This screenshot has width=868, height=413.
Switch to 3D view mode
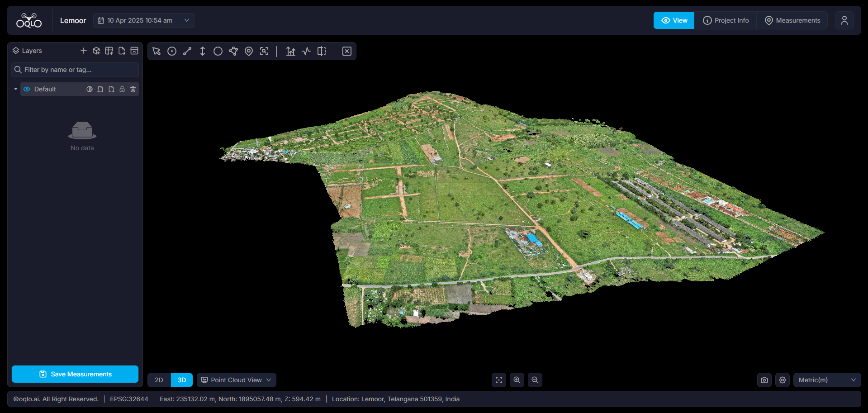pyautogui.click(x=182, y=380)
